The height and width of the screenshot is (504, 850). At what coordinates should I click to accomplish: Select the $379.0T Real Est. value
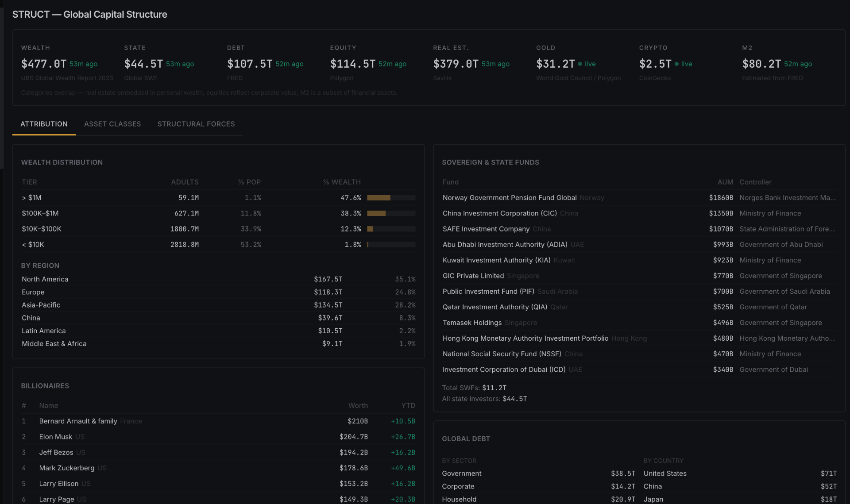[456, 64]
